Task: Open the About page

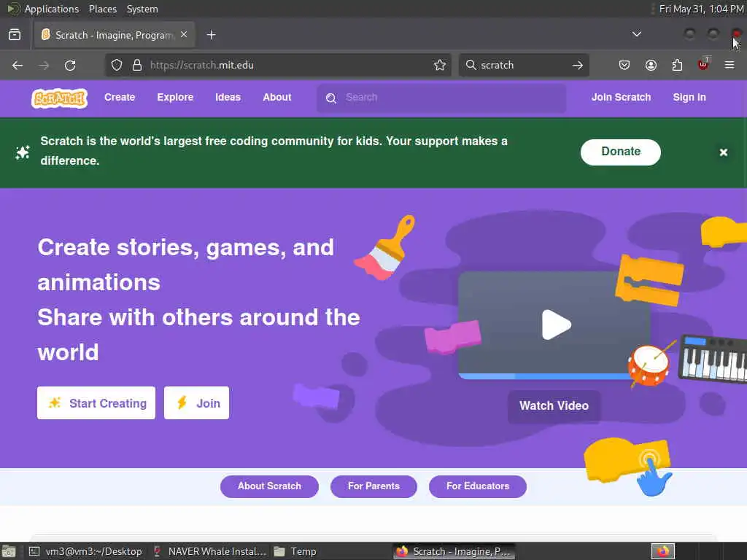Action: [x=276, y=97]
